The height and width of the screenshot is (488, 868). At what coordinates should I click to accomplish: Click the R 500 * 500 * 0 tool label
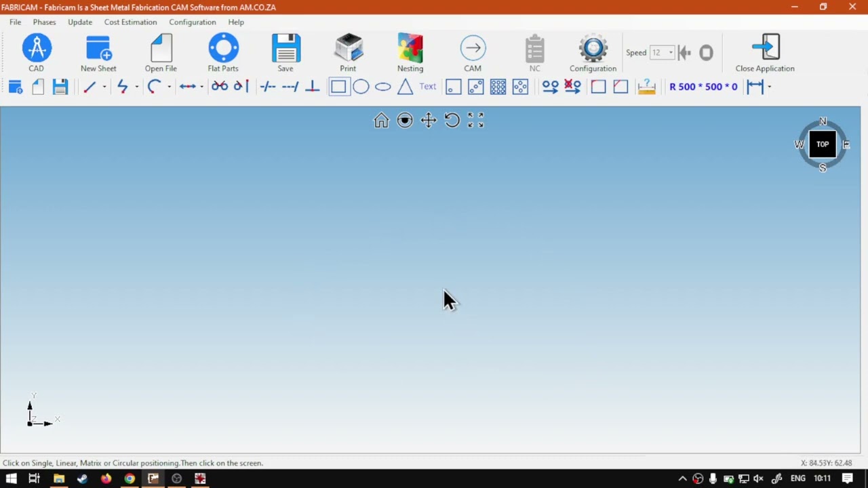pyautogui.click(x=703, y=87)
